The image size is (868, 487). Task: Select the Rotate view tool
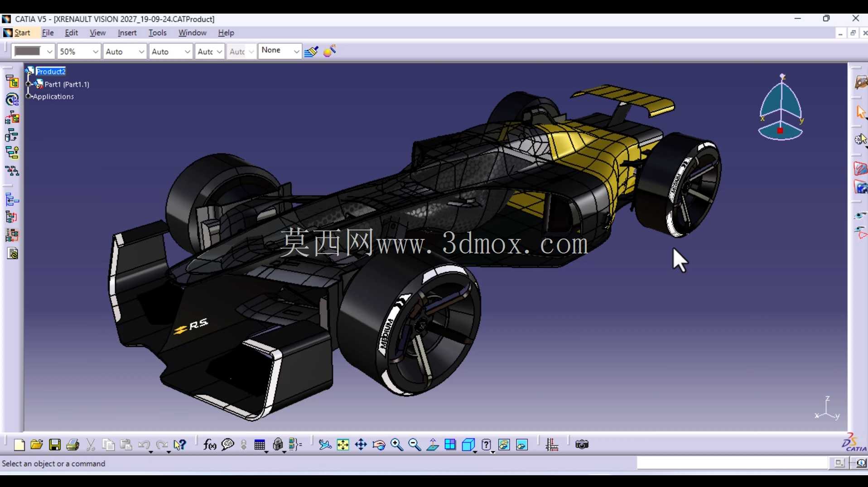click(379, 445)
